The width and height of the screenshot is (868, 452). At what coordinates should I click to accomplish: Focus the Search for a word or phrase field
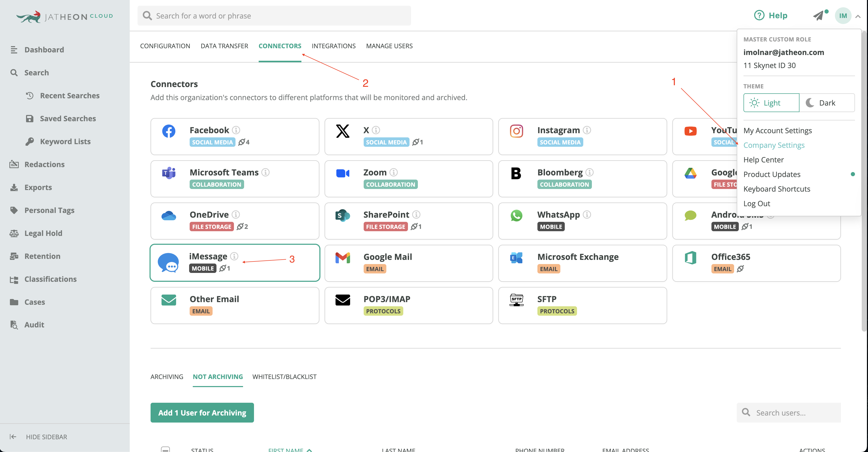pyautogui.click(x=274, y=15)
